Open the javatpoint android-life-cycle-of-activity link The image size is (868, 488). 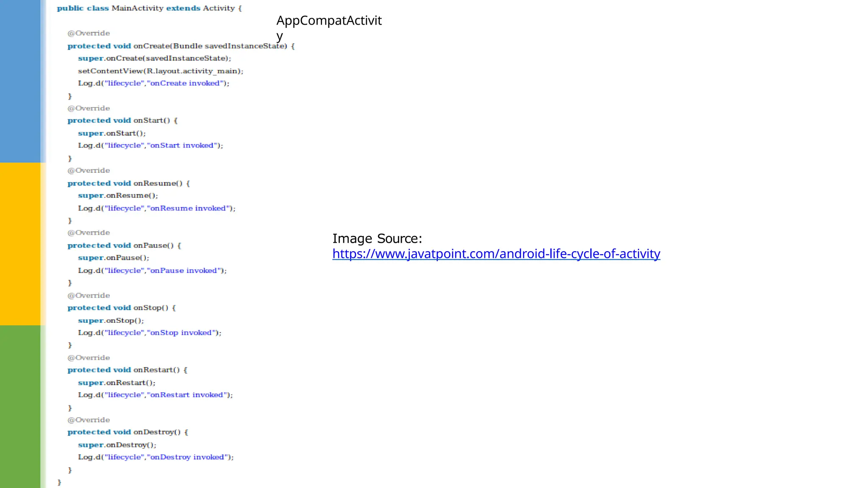(496, 254)
